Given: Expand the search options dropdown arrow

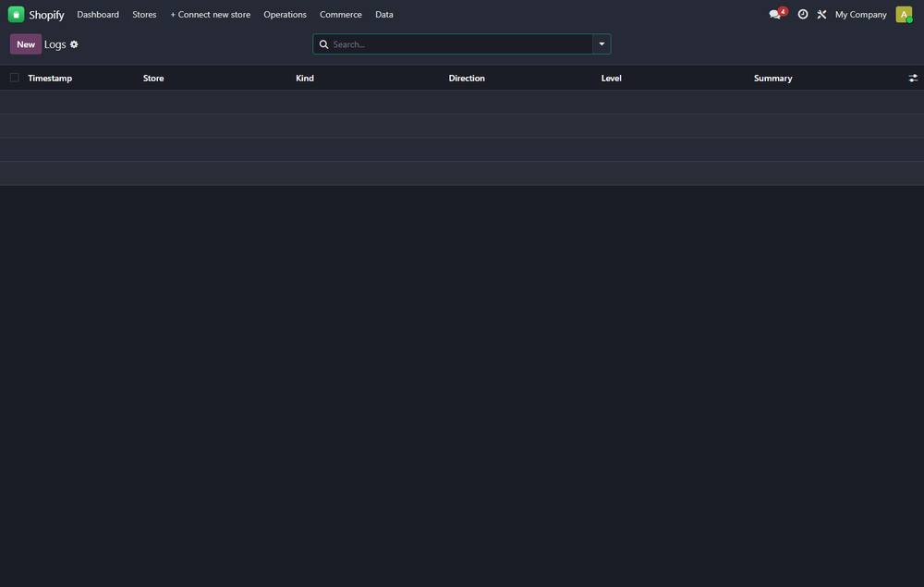Looking at the screenshot, I should click(602, 44).
